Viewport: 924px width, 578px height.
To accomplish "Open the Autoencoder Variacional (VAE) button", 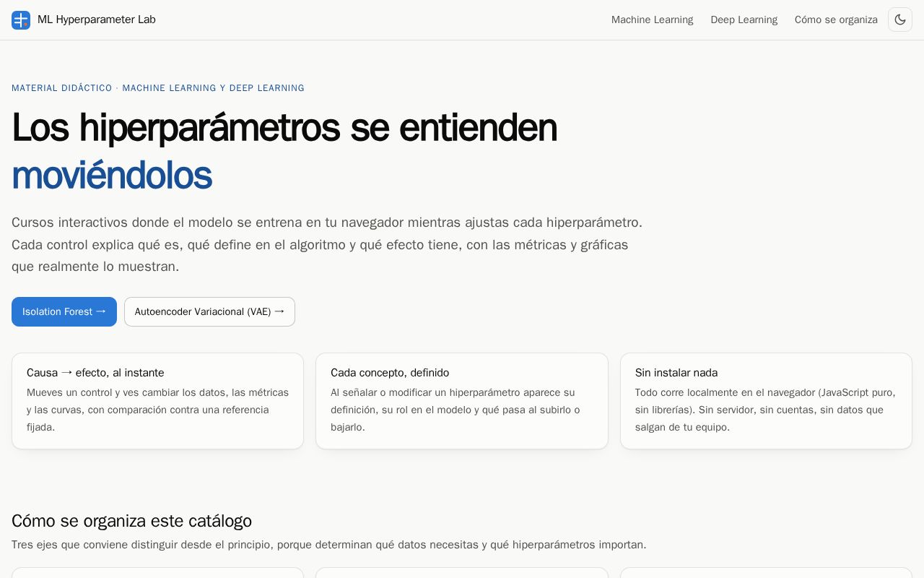I will tap(209, 311).
